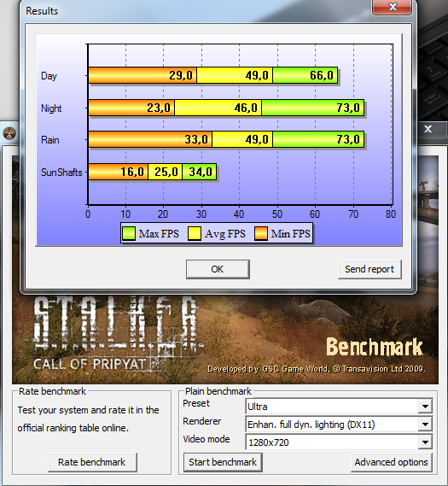Click the Send report button

pos(369,269)
